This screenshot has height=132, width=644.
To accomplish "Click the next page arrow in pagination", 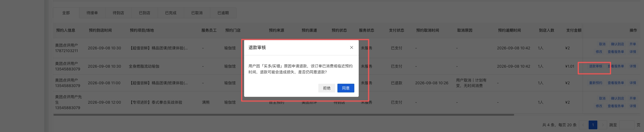I will pyautogui.click(x=603, y=125).
